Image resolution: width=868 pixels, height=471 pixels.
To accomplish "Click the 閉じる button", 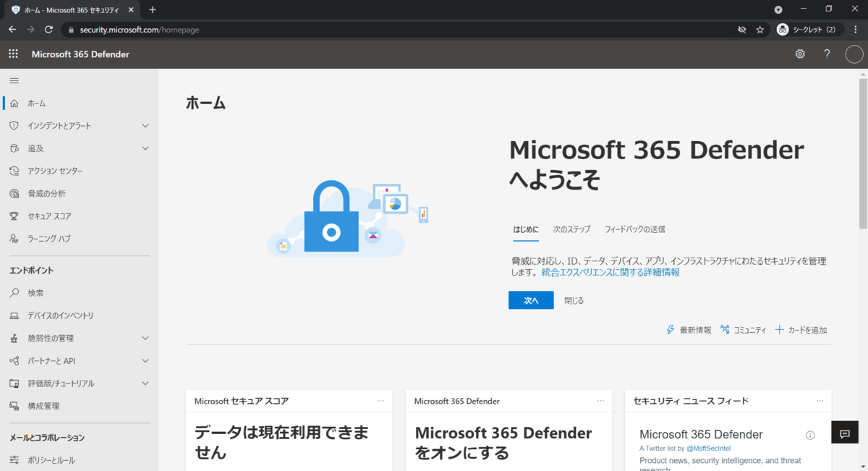I will tap(574, 300).
